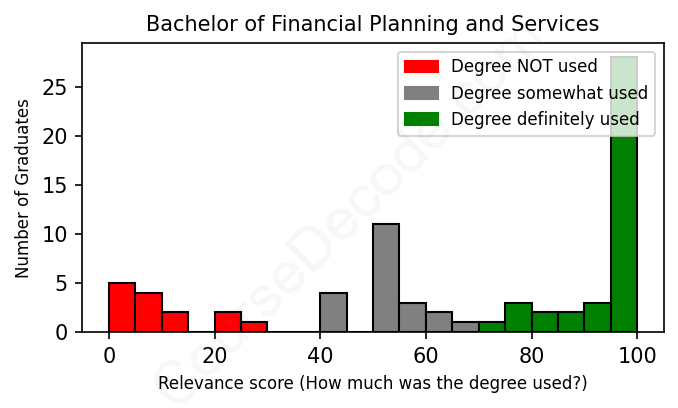Select the shortest red bar, ending at 30

[254, 327]
